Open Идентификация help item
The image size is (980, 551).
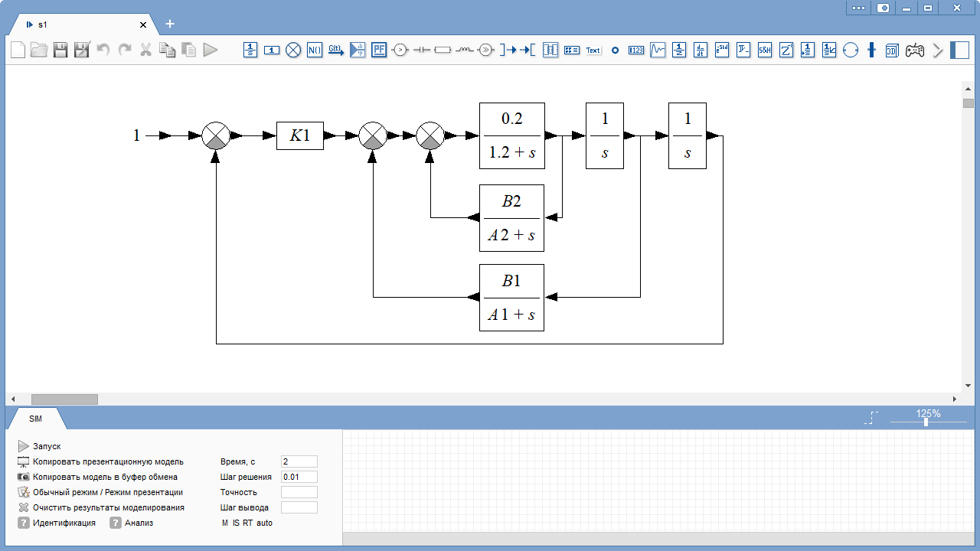(x=57, y=523)
